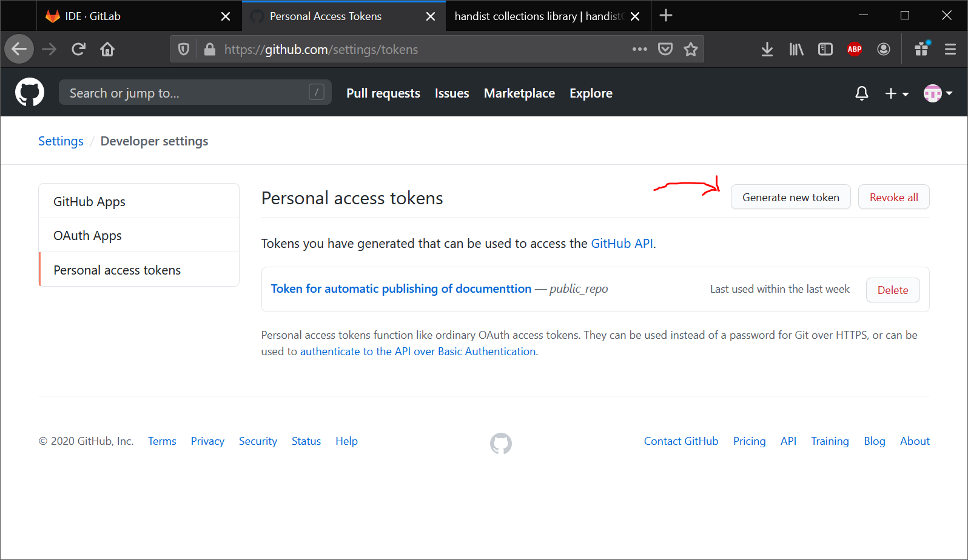
Task: Open the Firefox downloads arrow icon
Action: pyautogui.click(x=767, y=50)
